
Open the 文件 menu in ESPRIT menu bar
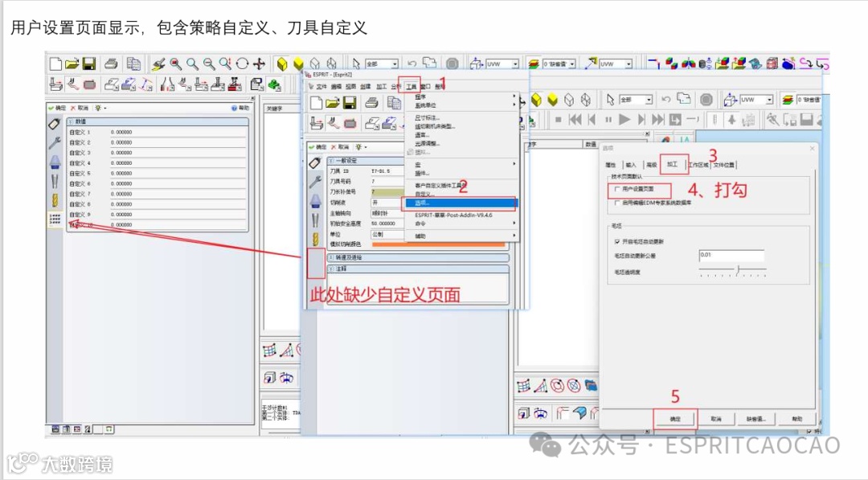pyautogui.click(x=321, y=87)
